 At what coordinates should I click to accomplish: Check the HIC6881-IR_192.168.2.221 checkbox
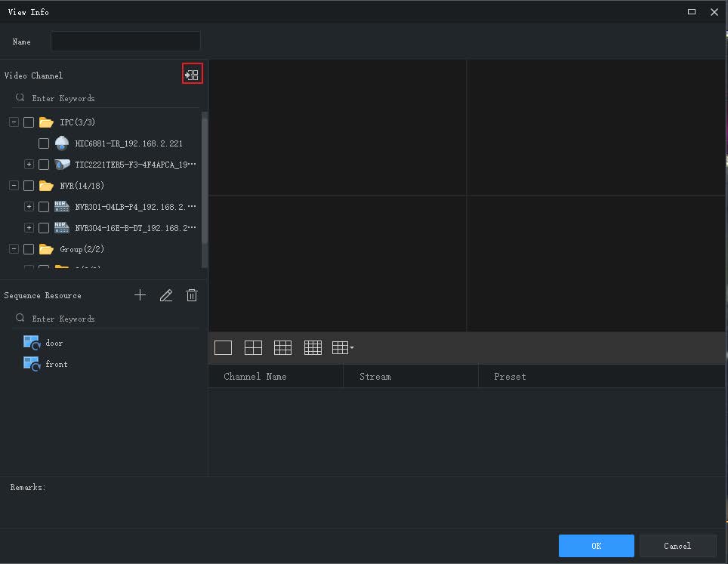click(44, 143)
